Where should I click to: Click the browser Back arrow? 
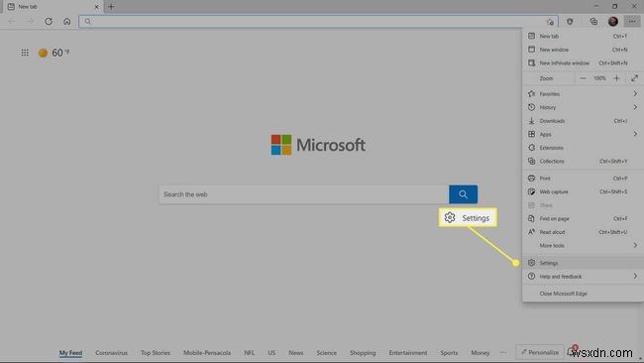[12, 22]
